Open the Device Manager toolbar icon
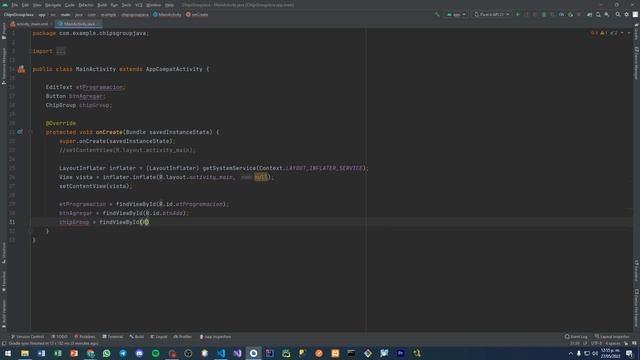 [x=598, y=14]
